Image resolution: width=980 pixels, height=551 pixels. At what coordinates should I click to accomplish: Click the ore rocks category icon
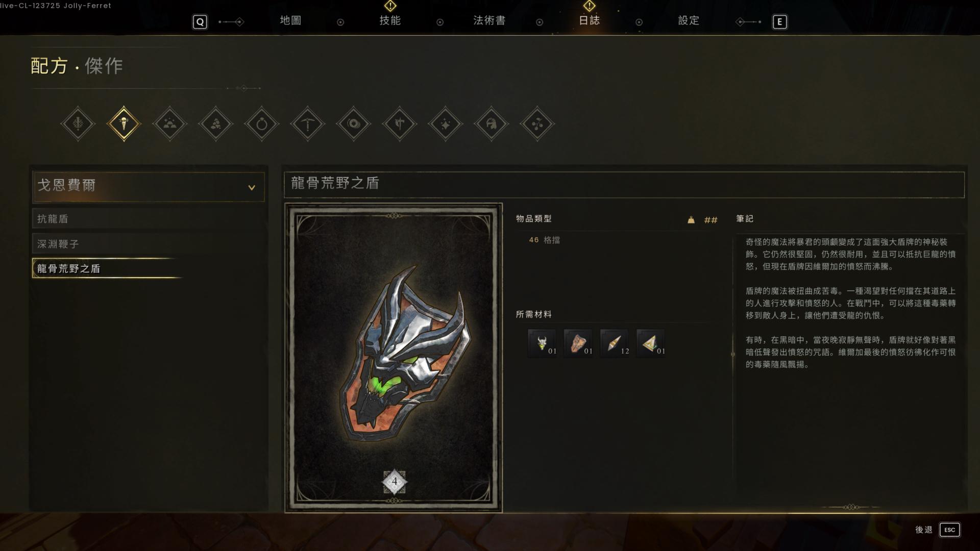click(215, 123)
